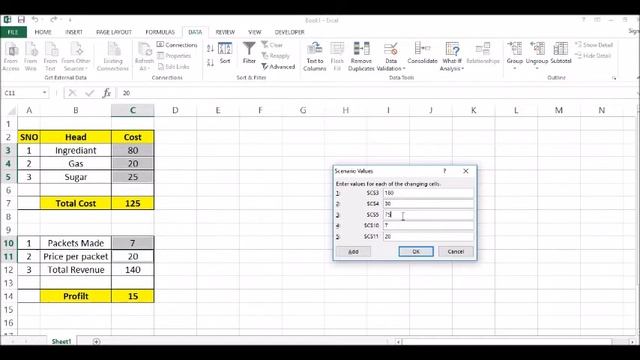Expand the Ungroup dropdown
Image resolution: width=640 pixels, height=360 pixels.
(537, 68)
